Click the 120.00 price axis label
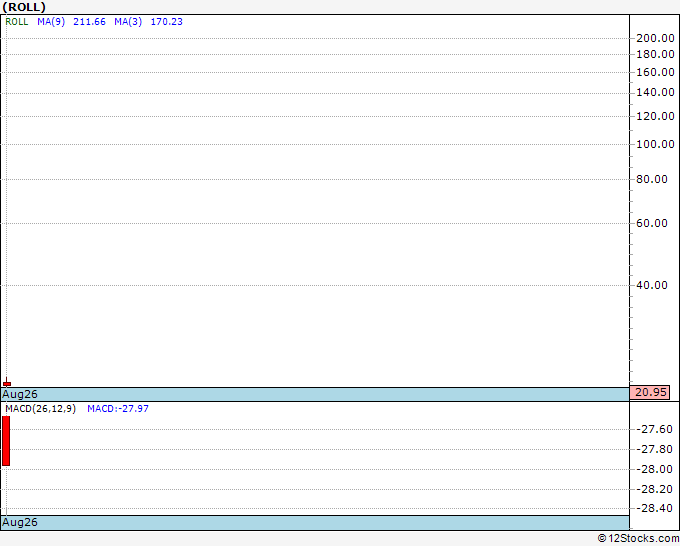This screenshot has width=680, height=546. [x=655, y=116]
